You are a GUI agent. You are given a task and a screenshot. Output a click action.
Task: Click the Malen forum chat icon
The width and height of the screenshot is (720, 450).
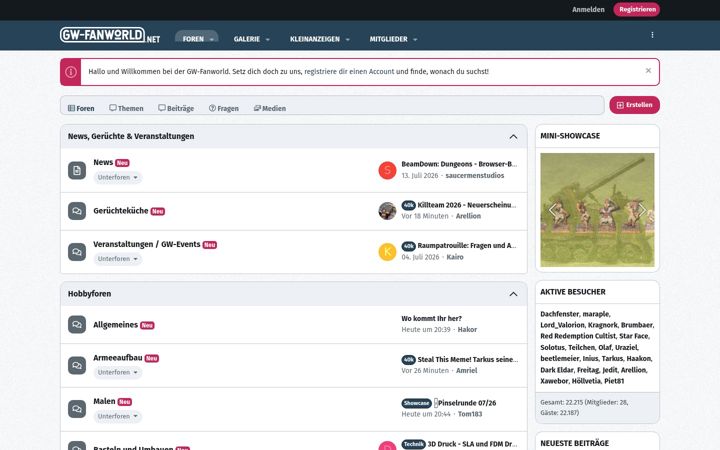[x=77, y=409]
